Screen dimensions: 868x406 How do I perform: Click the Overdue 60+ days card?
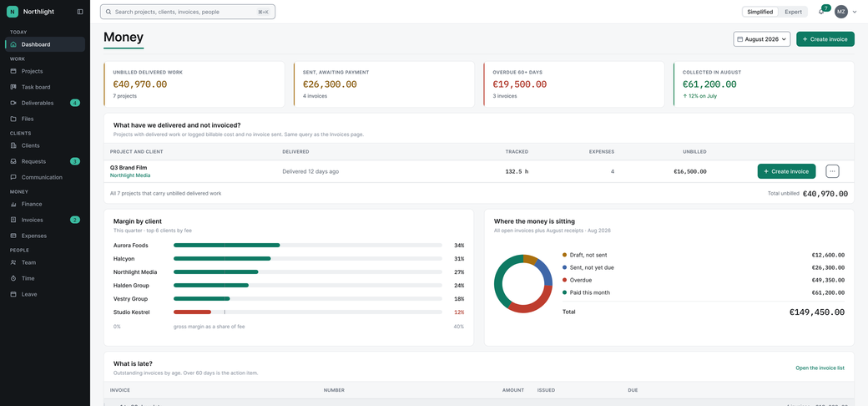574,84
